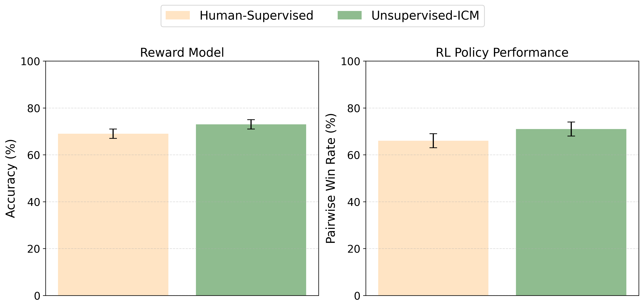
Task: Click the error bar on Reward Model peach bar
Action: coord(113,134)
